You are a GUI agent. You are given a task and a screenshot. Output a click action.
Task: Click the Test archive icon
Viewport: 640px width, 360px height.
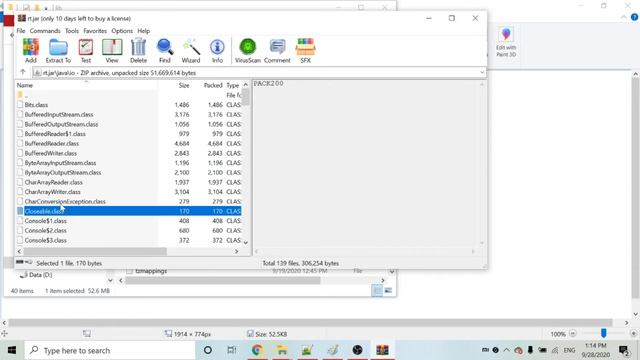click(x=86, y=51)
